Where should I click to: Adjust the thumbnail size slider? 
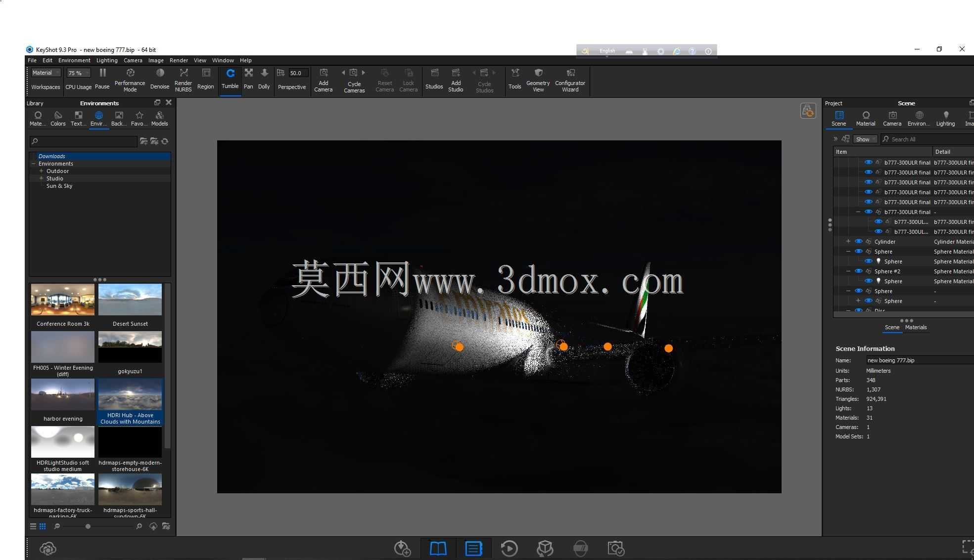(x=88, y=526)
